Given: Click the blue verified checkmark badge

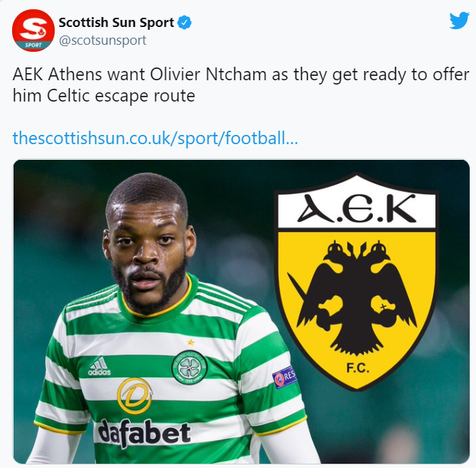Looking at the screenshot, I should click(184, 23).
